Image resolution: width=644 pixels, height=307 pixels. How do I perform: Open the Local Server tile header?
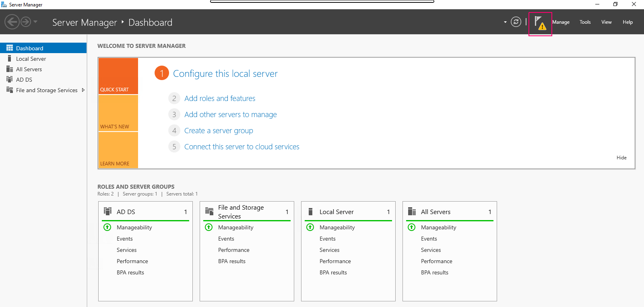(x=348, y=212)
